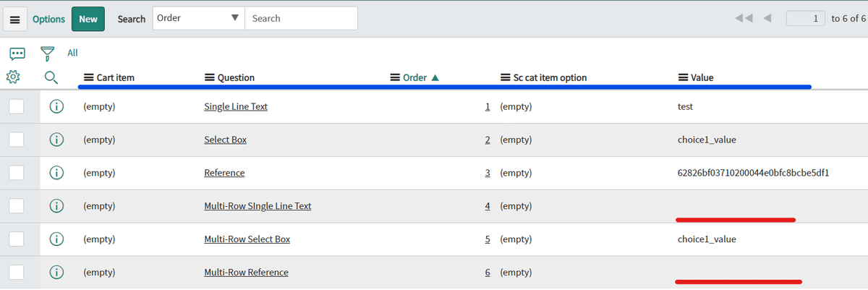Open the Value column options menu
The width and height of the screenshot is (868, 290).
(x=682, y=77)
